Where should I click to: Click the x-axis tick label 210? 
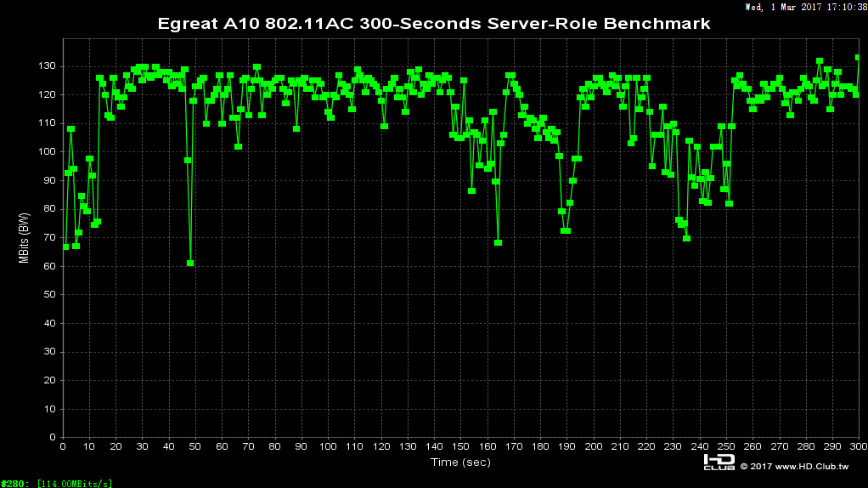[620, 446]
